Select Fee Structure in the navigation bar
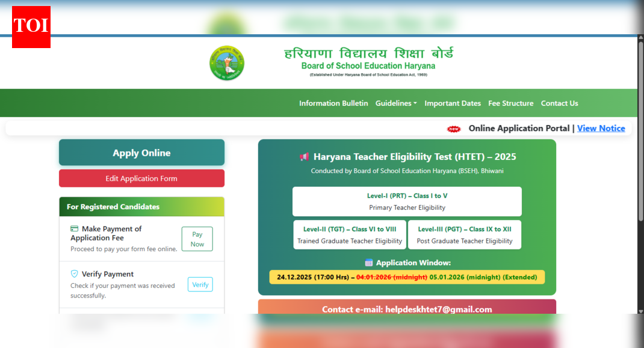Image resolution: width=644 pixels, height=348 pixels. click(x=510, y=103)
